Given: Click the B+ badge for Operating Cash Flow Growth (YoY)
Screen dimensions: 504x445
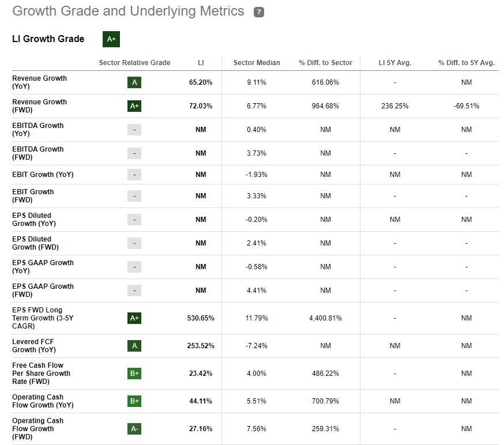Looking at the screenshot, I should pyautogui.click(x=134, y=401).
